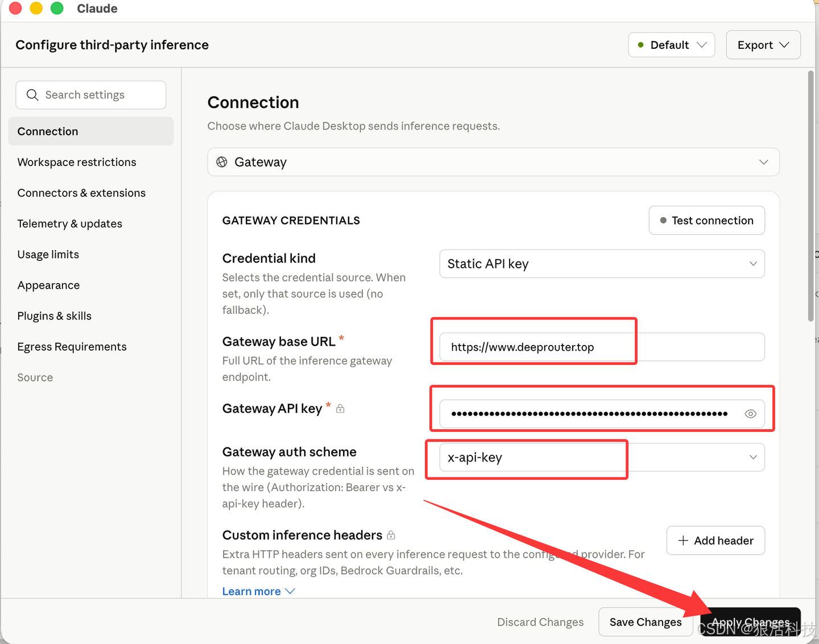Click the yellow minimize window button
The image size is (819, 644).
pyautogui.click(x=36, y=8)
